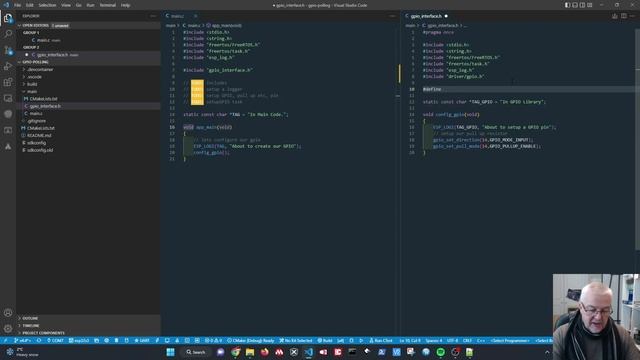This screenshot has height=360, width=640.
Task: Open the Help menu
Action: [x=125, y=5]
